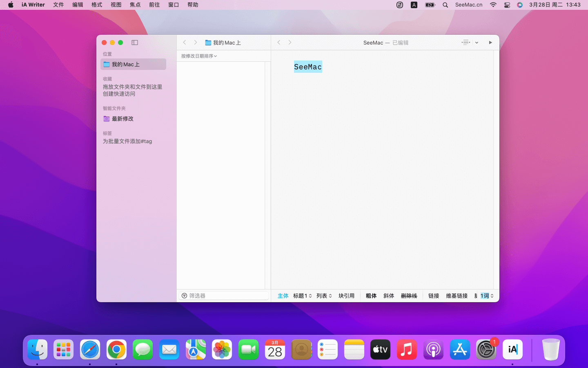Toggle 删除线 strikethrough formatting

[409, 296]
